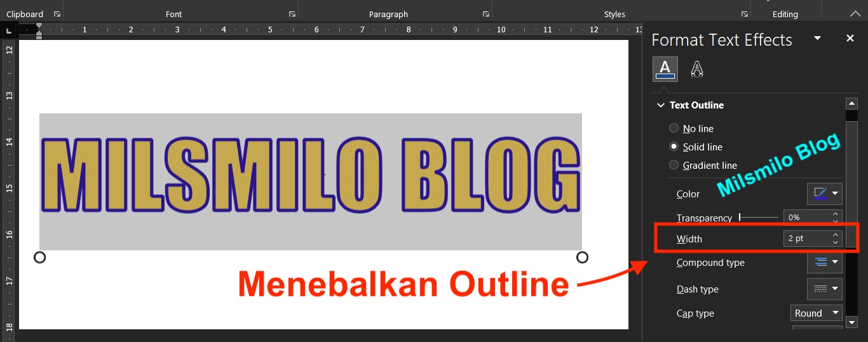Open the outline Color picker dropdown
The width and height of the screenshot is (868, 342).
(825, 194)
